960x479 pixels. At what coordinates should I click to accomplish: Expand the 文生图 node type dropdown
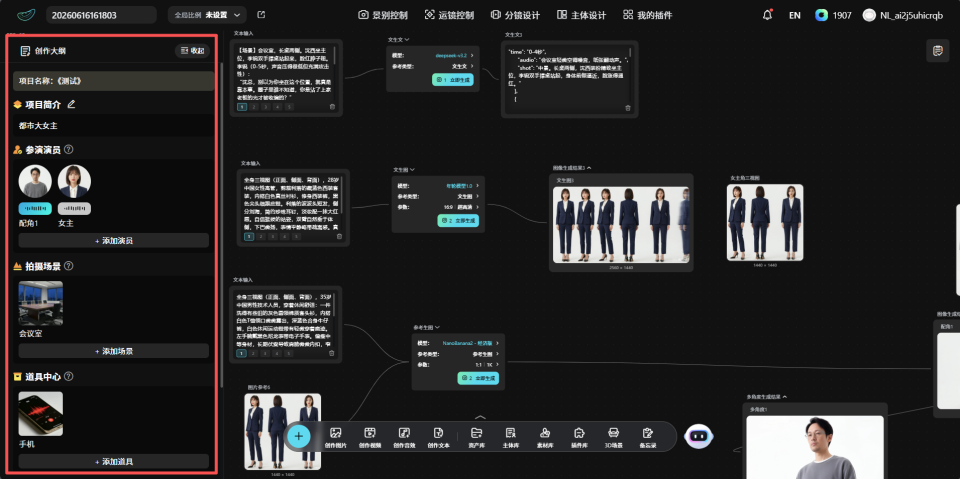(x=404, y=170)
